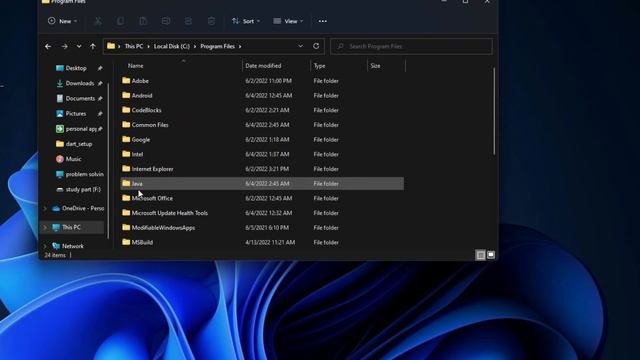Switch to details view icon in status bar

pyautogui.click(x=481, y=255)
